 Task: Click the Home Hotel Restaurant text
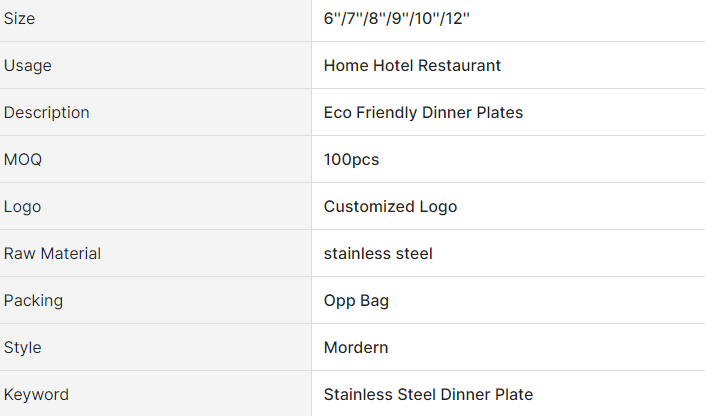412,66
